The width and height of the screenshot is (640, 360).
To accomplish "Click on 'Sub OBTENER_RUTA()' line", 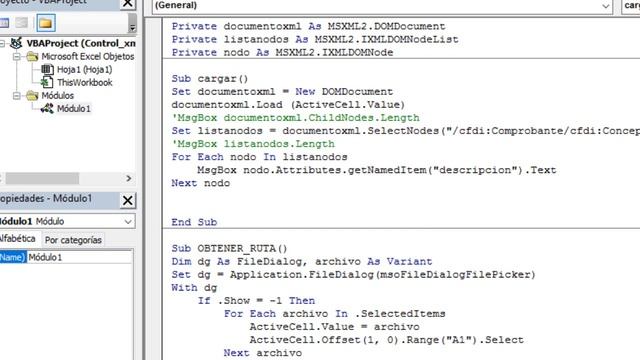I will 229,249.
